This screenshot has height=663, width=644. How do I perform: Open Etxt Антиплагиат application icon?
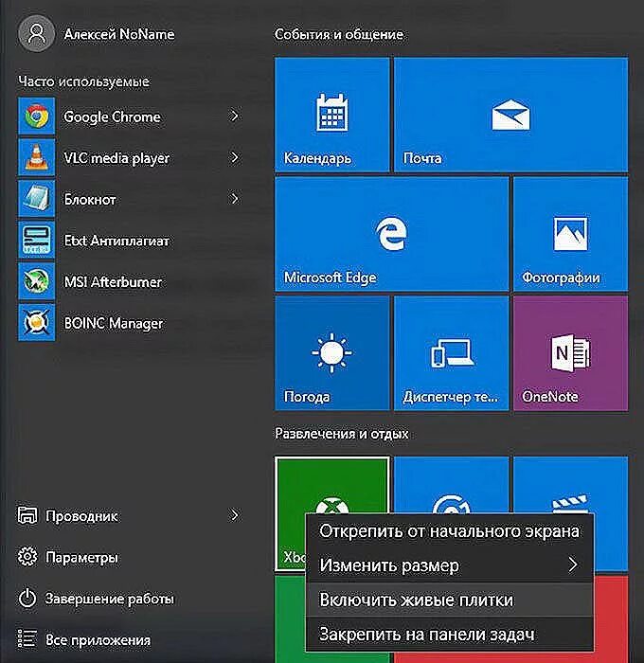(x=36, y=240)
